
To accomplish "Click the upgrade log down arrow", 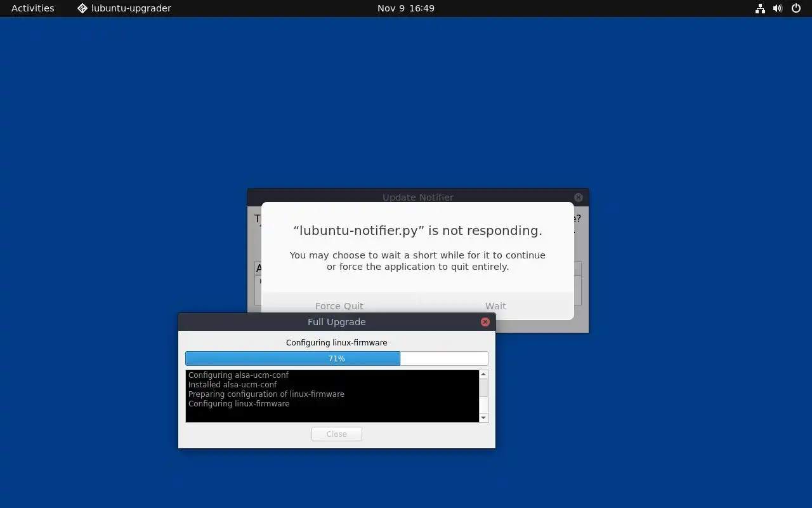I will click(483, 418).
